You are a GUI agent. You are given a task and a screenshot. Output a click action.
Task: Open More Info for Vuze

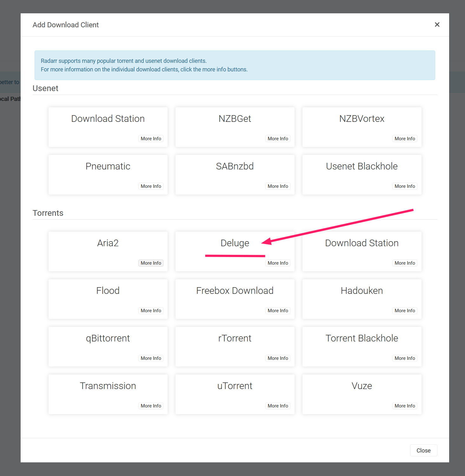[405, 406]
